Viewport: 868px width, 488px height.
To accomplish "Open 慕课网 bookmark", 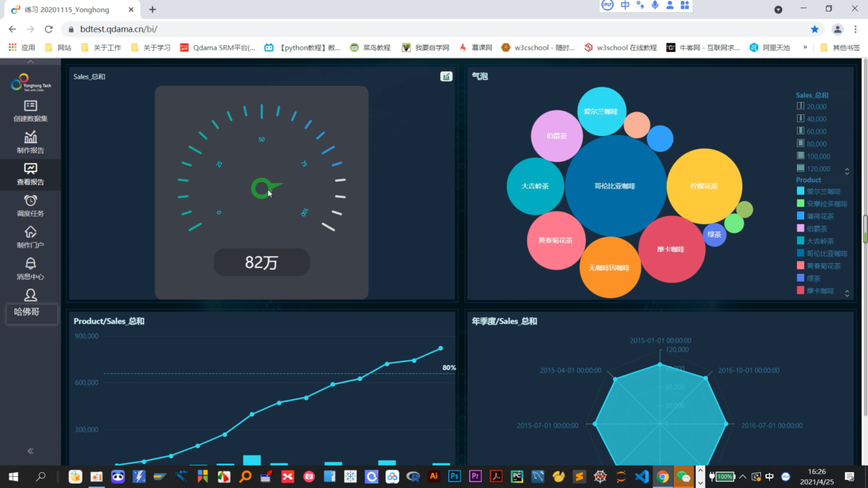I will click(475, 48).
